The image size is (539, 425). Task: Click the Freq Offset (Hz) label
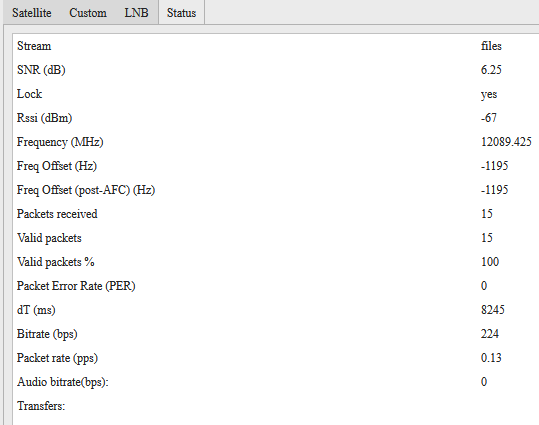[57, 166]
